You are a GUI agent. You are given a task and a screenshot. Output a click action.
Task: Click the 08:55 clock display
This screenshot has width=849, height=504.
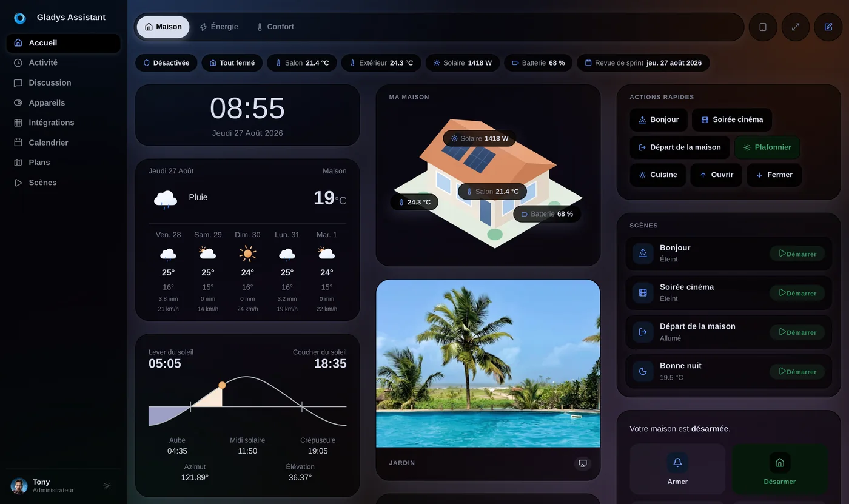click(247, 109)
